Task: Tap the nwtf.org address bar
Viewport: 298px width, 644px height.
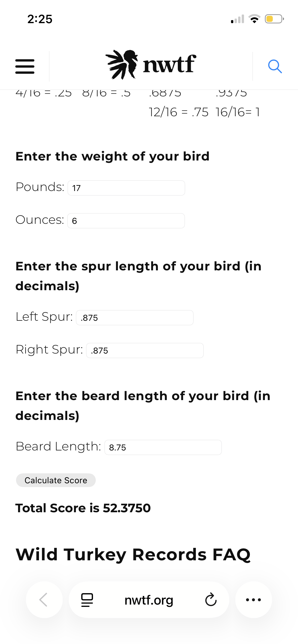Action: [x=149, y=600]
